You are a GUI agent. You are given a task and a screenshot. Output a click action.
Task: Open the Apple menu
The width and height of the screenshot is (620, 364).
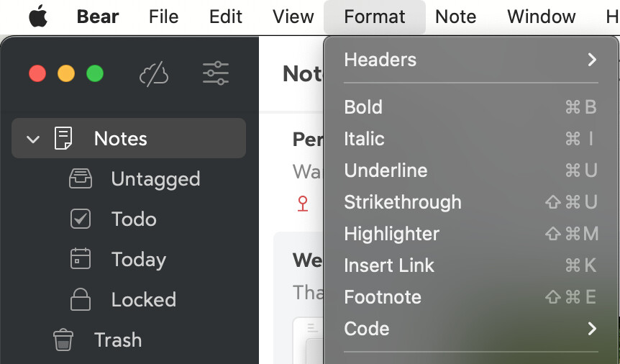38,17
